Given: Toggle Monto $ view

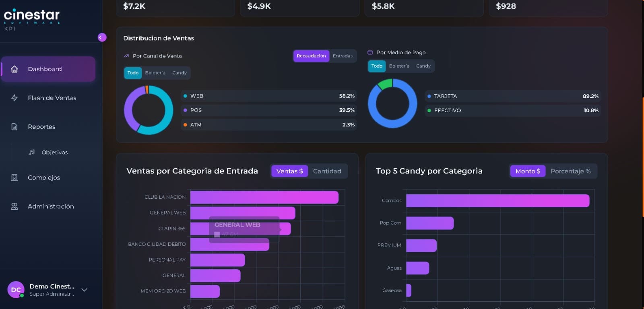Looking at the screenshot, I should 528,171.
